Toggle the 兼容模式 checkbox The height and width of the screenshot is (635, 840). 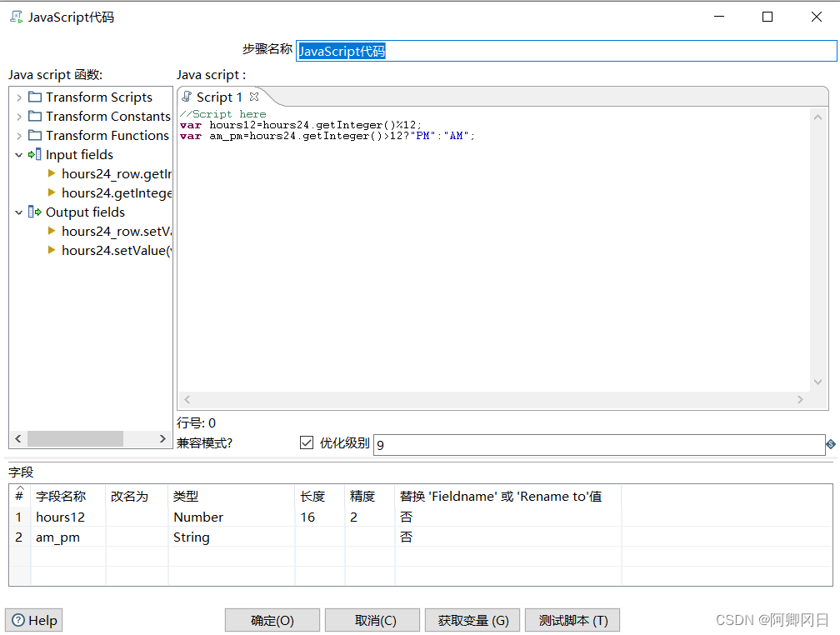click(307, 443)
